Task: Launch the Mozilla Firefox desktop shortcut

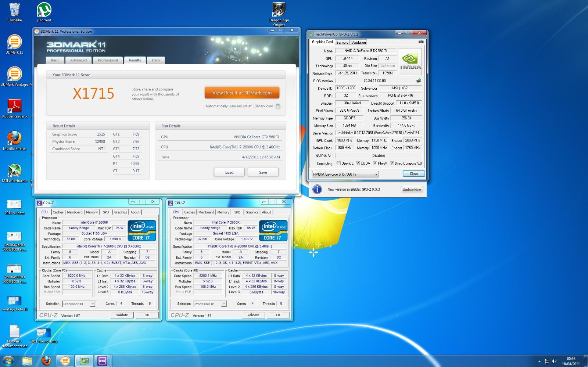Action: 14,141
